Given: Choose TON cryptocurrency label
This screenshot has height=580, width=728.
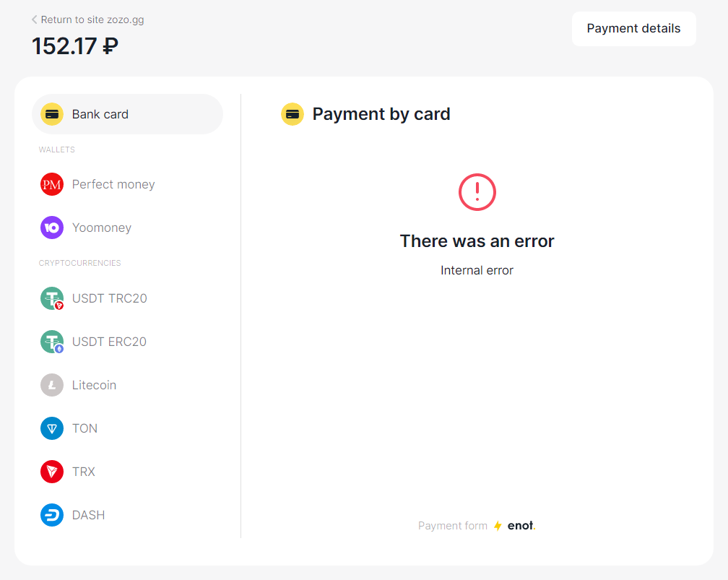Looking at the screenshot, I should 84,428.
